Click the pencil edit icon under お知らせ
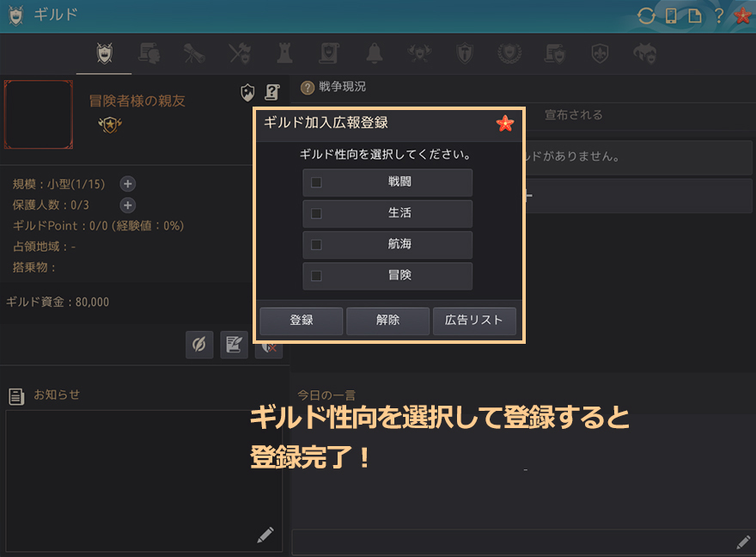 tap(265, 535)
